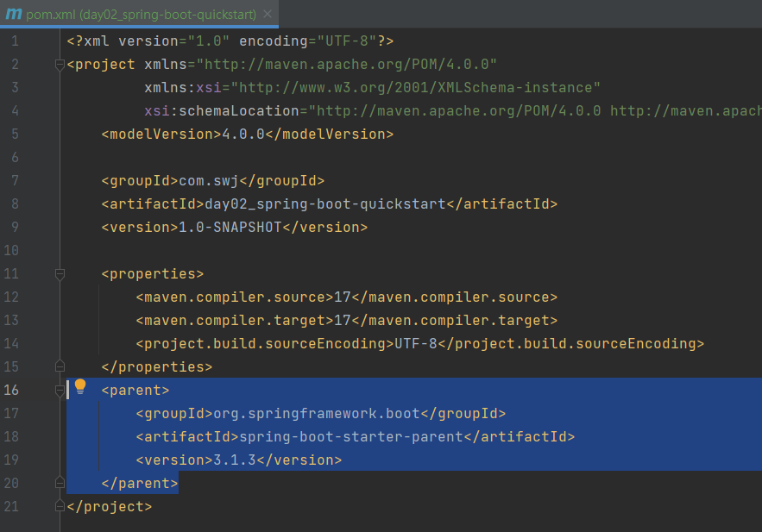Click the version 1.0-SNAPSHOT text
The width and height of the screenshot is (762, 532).
(234, 228)
